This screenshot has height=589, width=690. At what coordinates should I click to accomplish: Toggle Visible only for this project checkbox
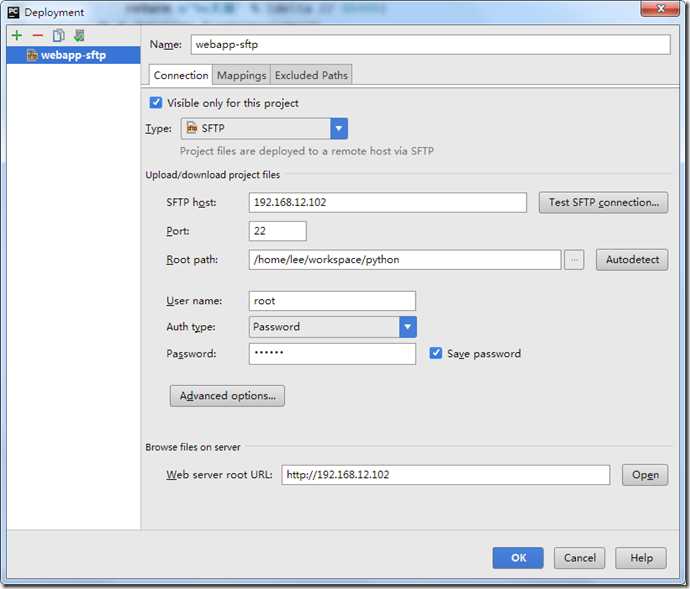[x=156, y=103]
